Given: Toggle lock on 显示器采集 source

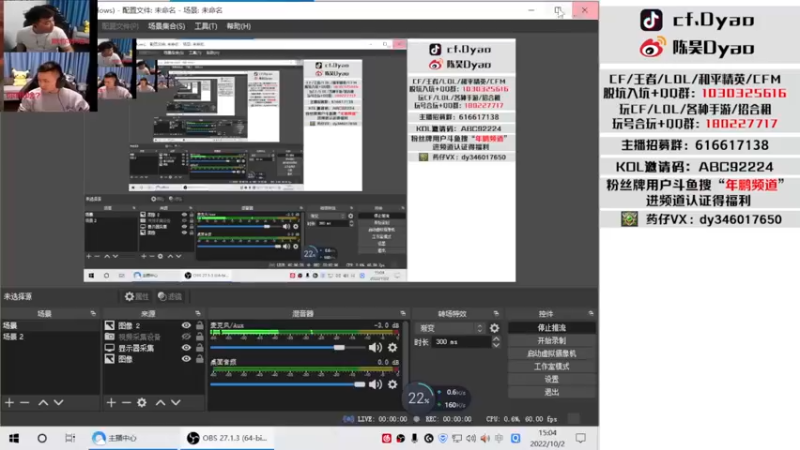Looking at the screenshot, I should tap(199, 348).
